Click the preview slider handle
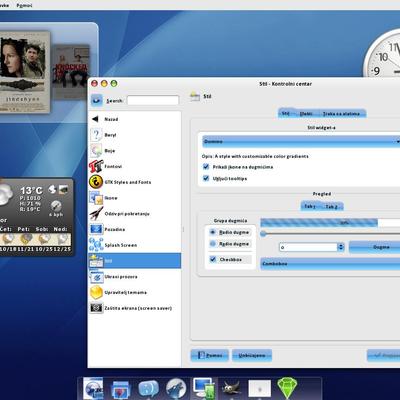 [x=263, y=234]
